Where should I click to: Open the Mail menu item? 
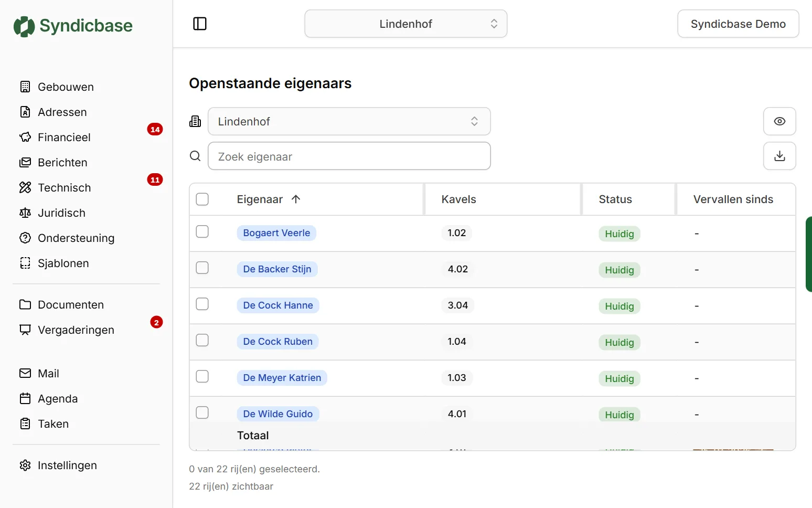[48, 373]
